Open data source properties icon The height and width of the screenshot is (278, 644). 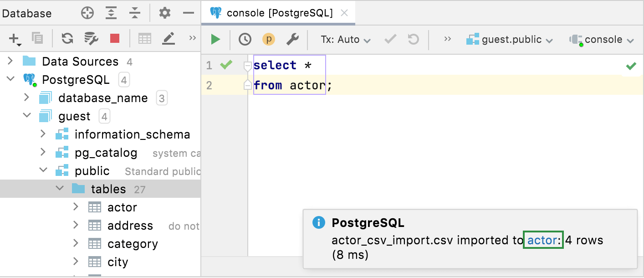tap(92, 39)
